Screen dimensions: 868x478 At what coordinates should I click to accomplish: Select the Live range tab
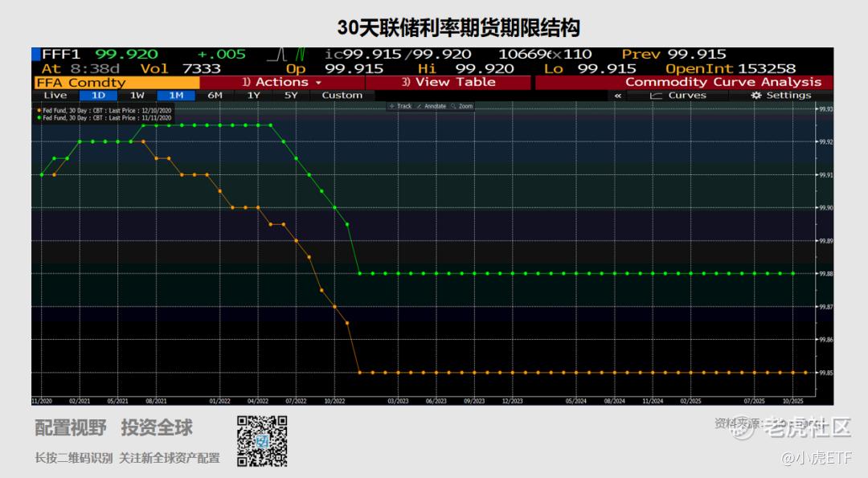[55, 95]
